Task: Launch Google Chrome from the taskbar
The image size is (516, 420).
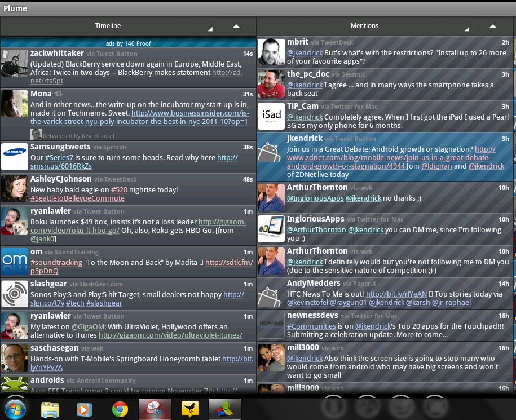Action: click(x=120, y=409)
